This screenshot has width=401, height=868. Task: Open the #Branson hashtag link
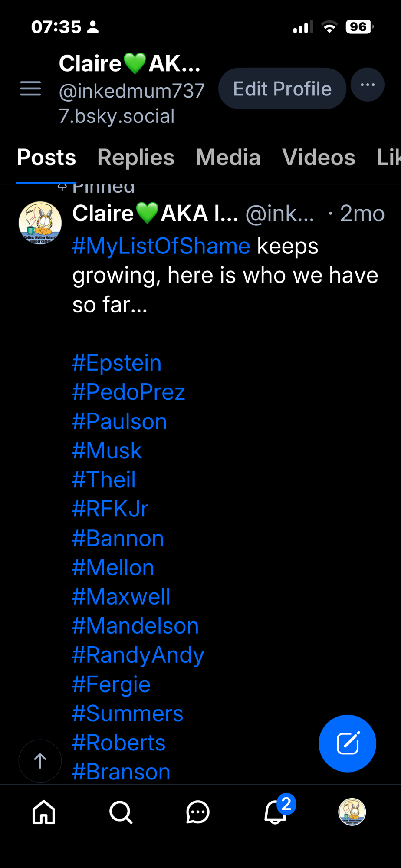tap(121, 772)
